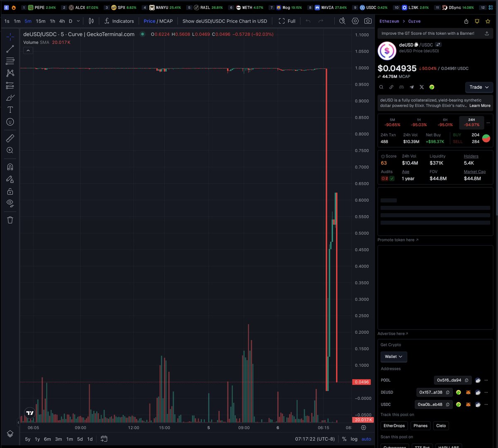Open the Fibonacci retracement tool
The height and width of the screenshot is (448, 498).
tap(10, 61)
